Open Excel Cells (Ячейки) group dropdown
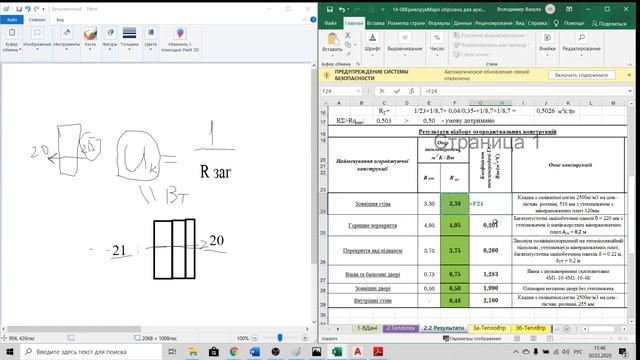Screen dimensions: 640x360 tap(547, 45)
